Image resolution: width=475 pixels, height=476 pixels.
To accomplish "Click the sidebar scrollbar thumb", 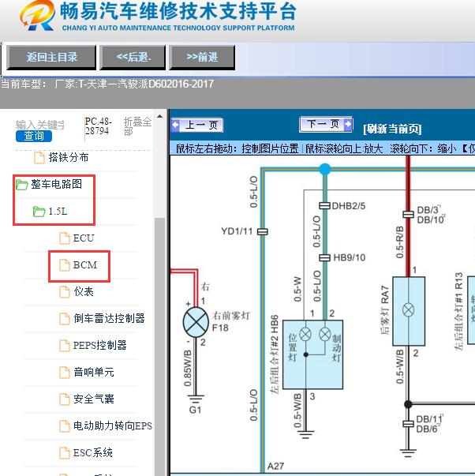I will click(159, 346).
